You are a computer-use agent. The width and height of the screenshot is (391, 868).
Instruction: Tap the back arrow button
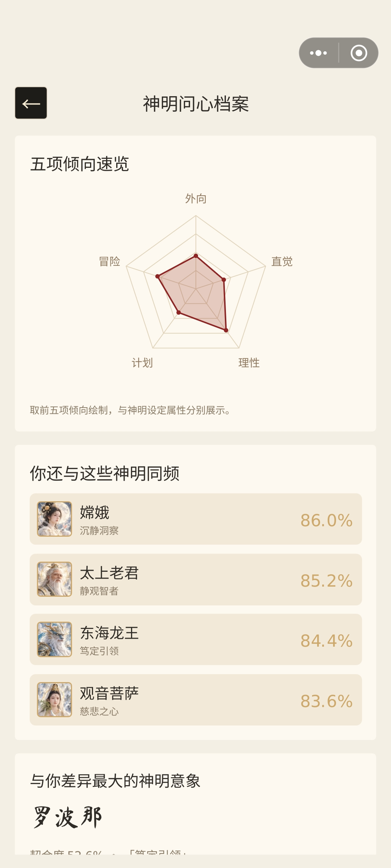31,103
